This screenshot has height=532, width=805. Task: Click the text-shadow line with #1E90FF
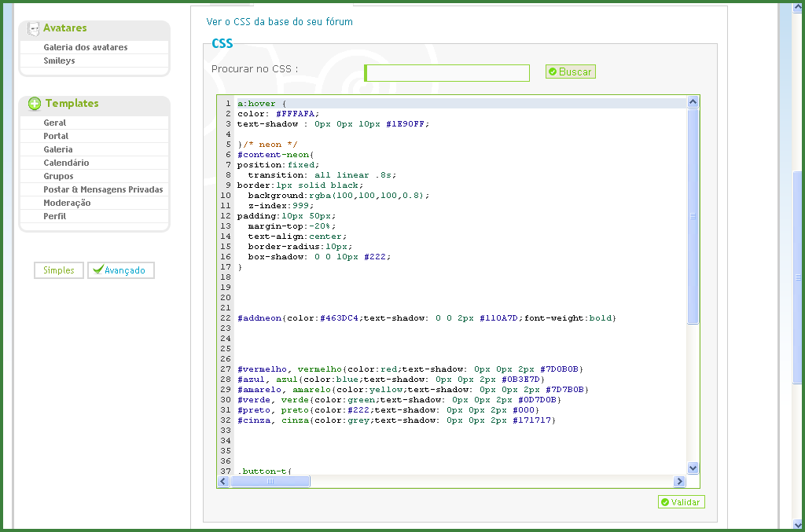[x=333, y=124]
